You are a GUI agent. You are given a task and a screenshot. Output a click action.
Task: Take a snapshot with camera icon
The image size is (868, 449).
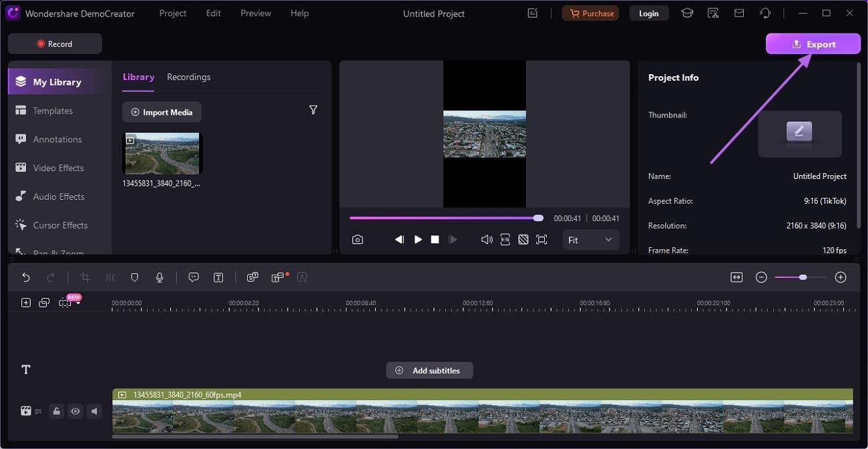tap(358, 240)
